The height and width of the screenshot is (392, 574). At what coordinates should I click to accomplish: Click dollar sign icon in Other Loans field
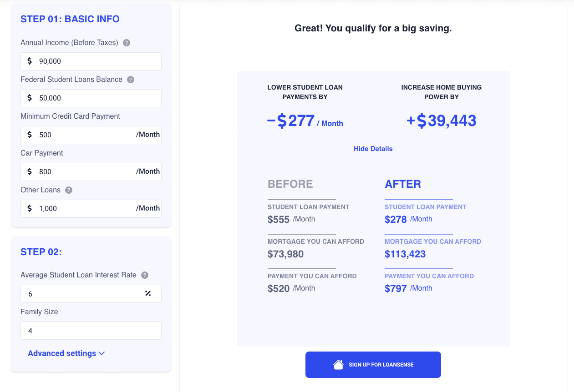[30, 208]
